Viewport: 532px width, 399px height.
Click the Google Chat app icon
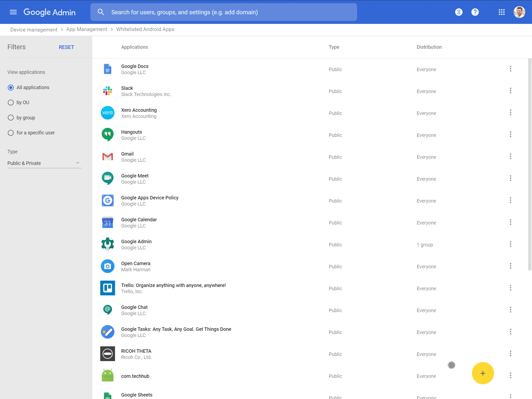[x=108, y=310]
